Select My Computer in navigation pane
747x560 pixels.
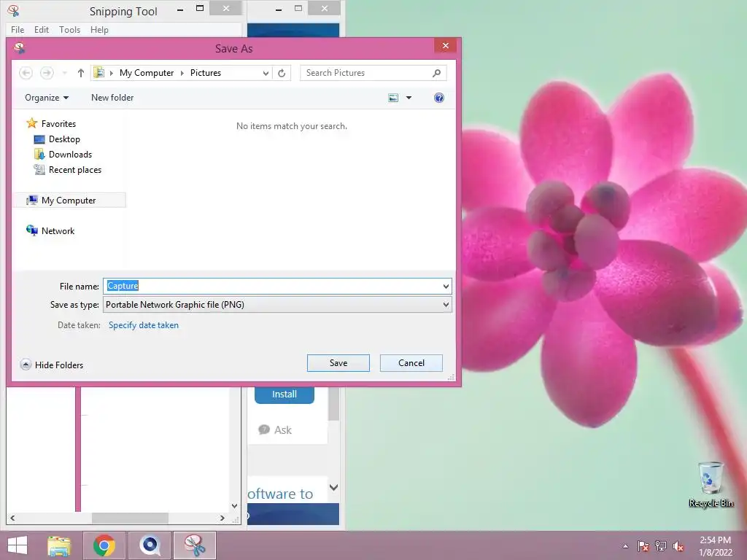(x=69, y=201)
